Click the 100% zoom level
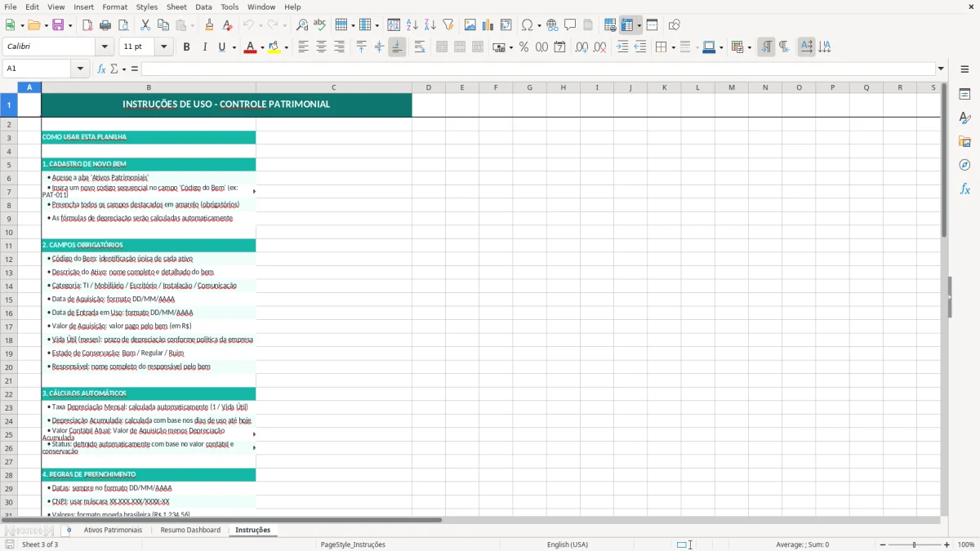This screenshot has height=551, width=980. (966, 544)
